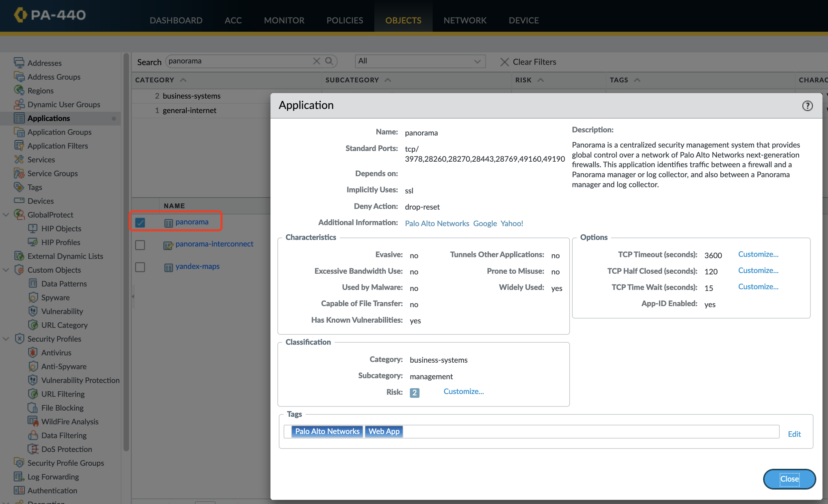The height and width of the screenshot is (504, 828).
Task: Click the Address Groups icon
Action: pyautogui.click(x=19, y=77)
